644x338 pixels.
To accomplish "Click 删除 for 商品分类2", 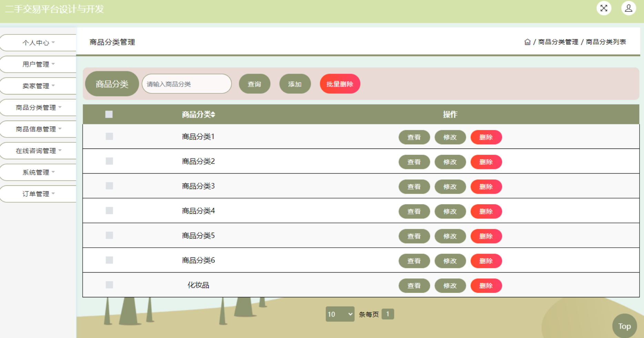I will (486, 162).
